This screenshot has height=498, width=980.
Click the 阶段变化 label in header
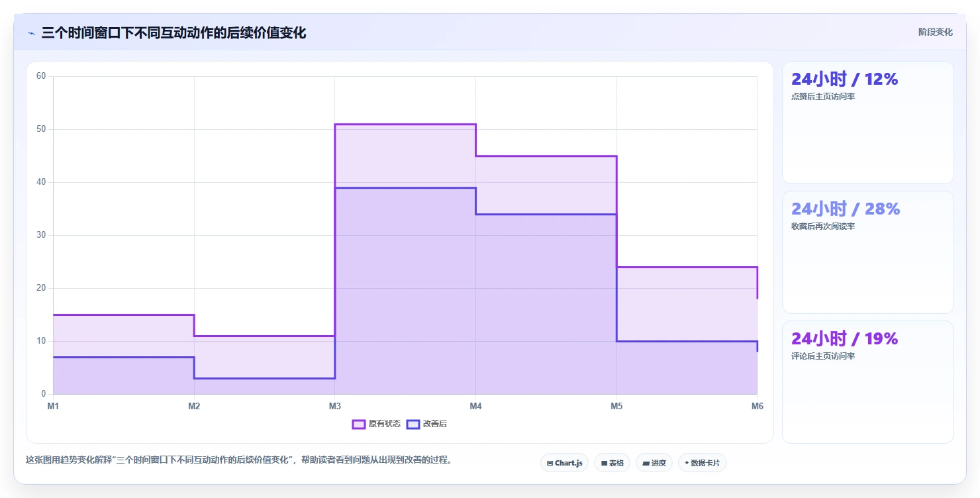coord(935,32)
